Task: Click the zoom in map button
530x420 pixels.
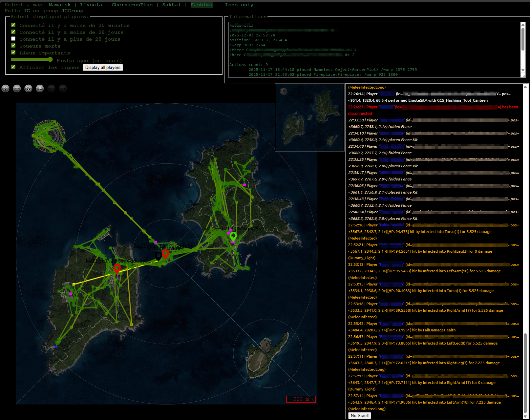Action: pos(6,88)
